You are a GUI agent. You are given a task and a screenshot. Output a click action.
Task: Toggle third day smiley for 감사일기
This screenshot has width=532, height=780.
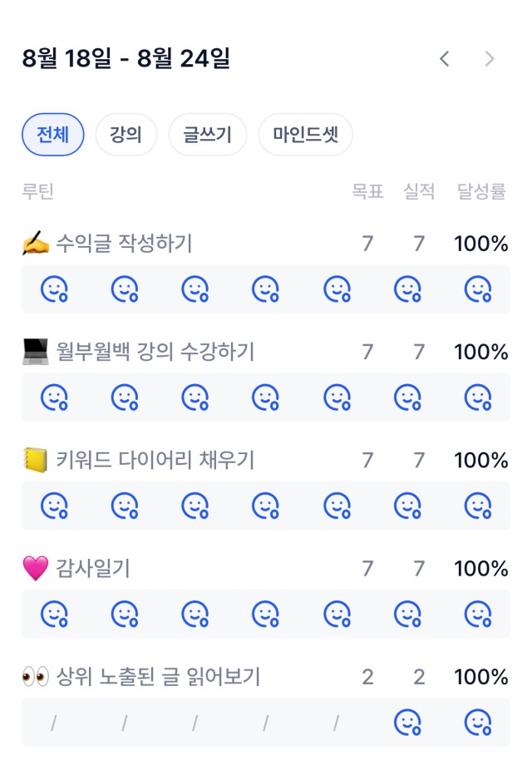[x=195, y=614]
